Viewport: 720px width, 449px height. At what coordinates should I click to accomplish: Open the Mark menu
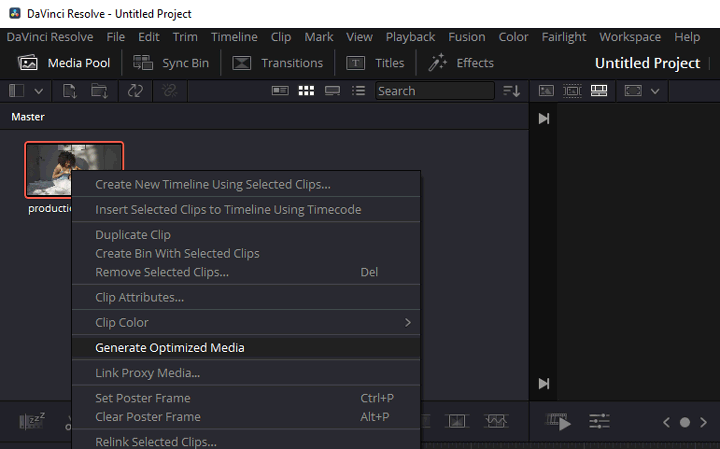319,37
